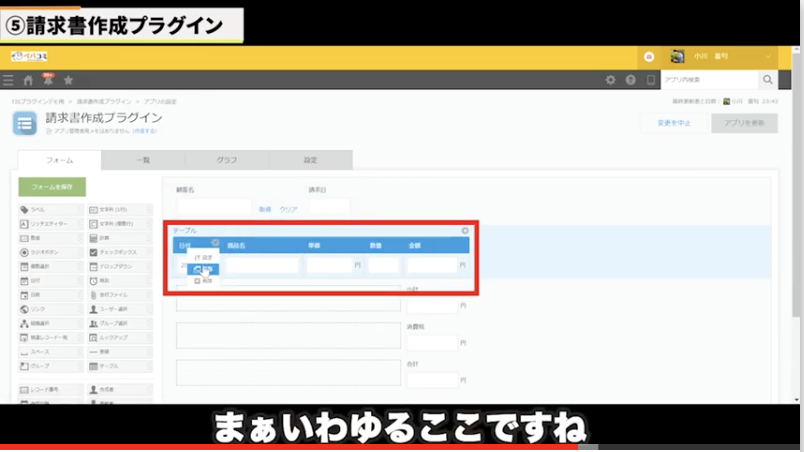
Task: Open the table settings gear icon
Action: 465,231
